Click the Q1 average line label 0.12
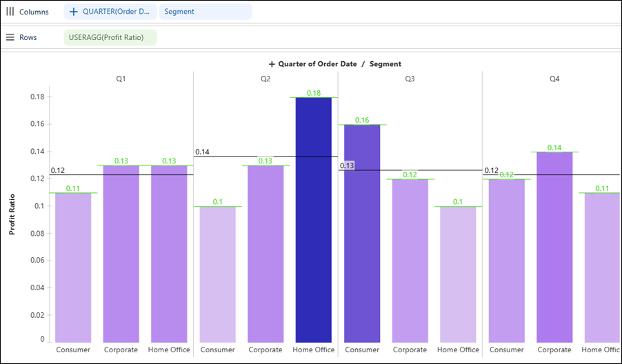 [57, 170]
